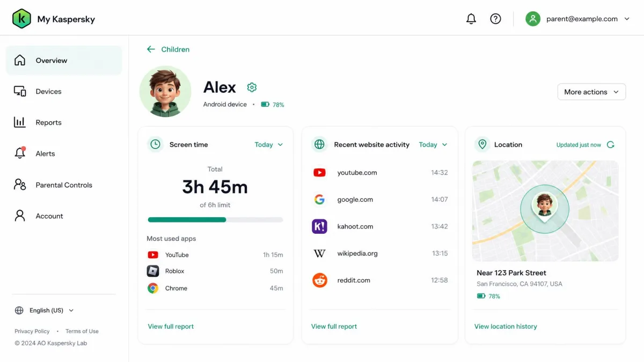Go to Overview in the sidebar
Viewport: 644px width, 362px height.
[x=64, y=61]
